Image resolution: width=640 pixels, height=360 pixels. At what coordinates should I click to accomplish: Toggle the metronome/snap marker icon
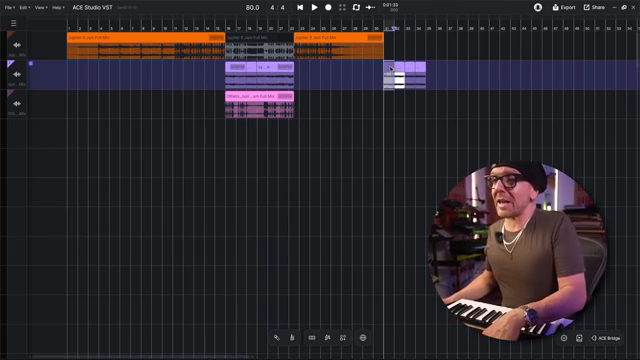370,7
